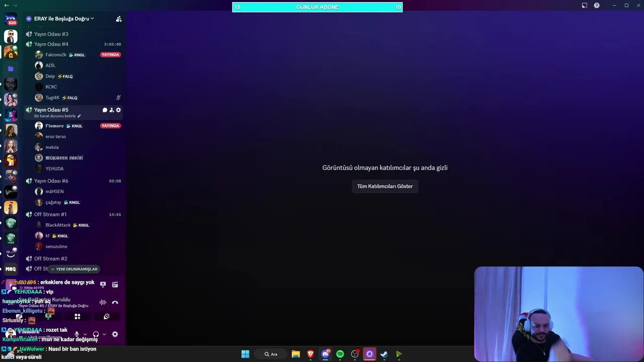Jump to Yeni Okunmamışlar unread messages

point(74,269)
